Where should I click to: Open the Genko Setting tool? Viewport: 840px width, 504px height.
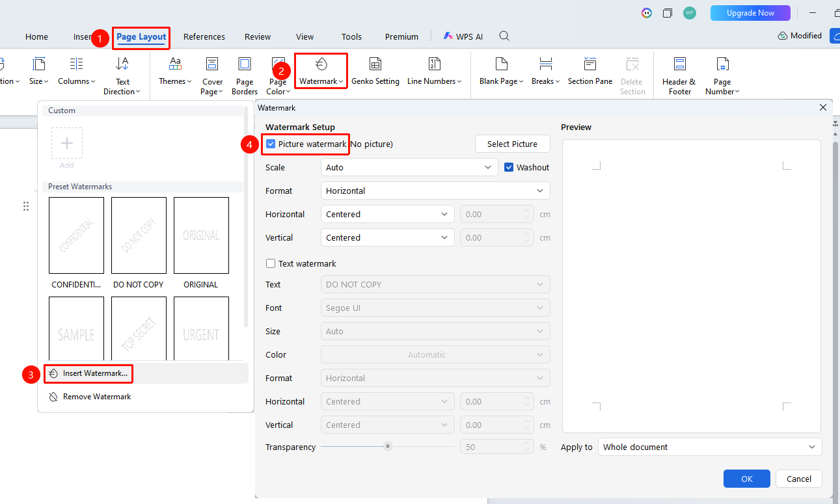pos(375,72)
